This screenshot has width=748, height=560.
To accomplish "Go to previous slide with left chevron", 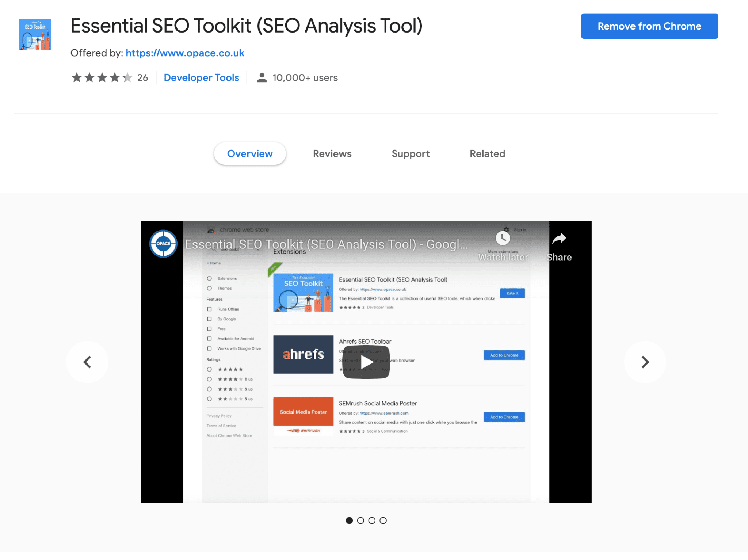I will (x=87, y=362).
